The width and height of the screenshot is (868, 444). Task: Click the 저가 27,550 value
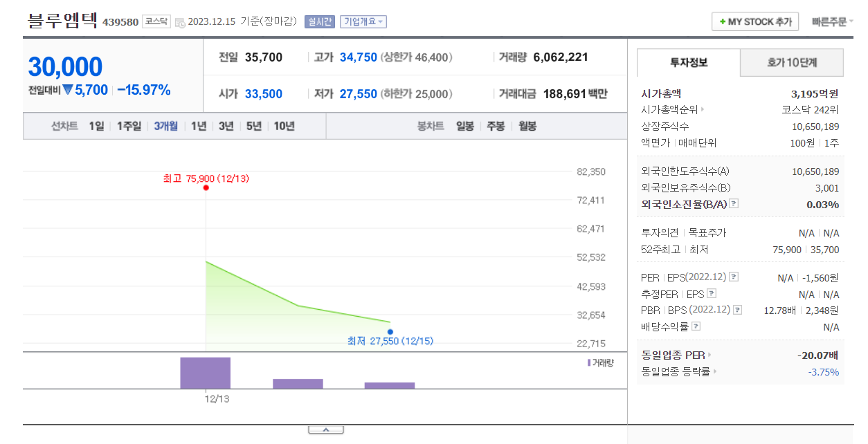click(359, 93)
